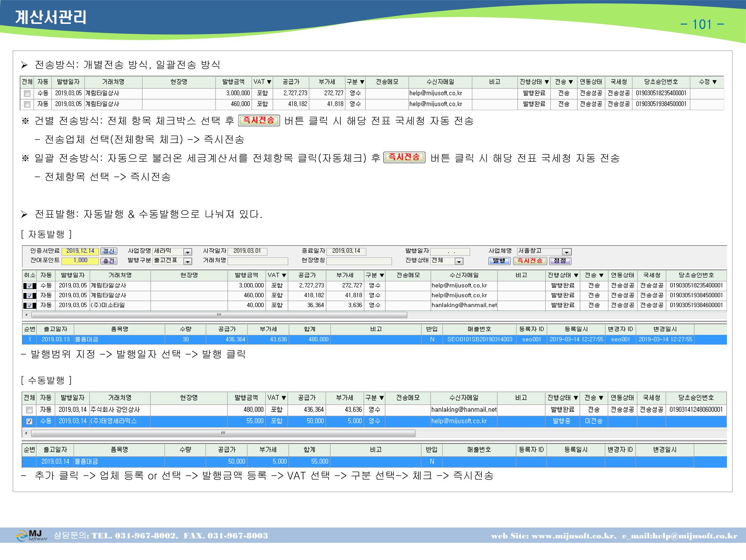Open www.mijusoft.co.kr website link in footer
Viewport: 746px width, 560px height.
coord(573,536)
